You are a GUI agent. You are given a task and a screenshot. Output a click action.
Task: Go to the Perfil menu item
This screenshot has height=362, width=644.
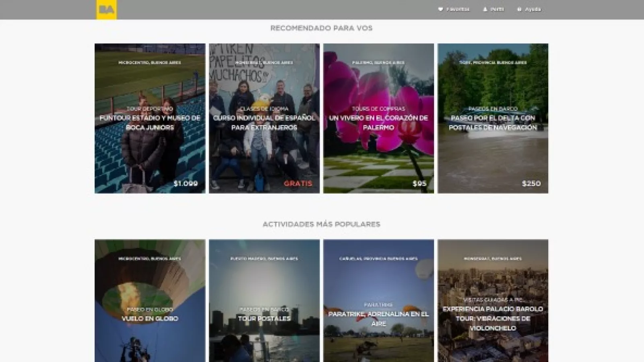click(x=497, y=9)
